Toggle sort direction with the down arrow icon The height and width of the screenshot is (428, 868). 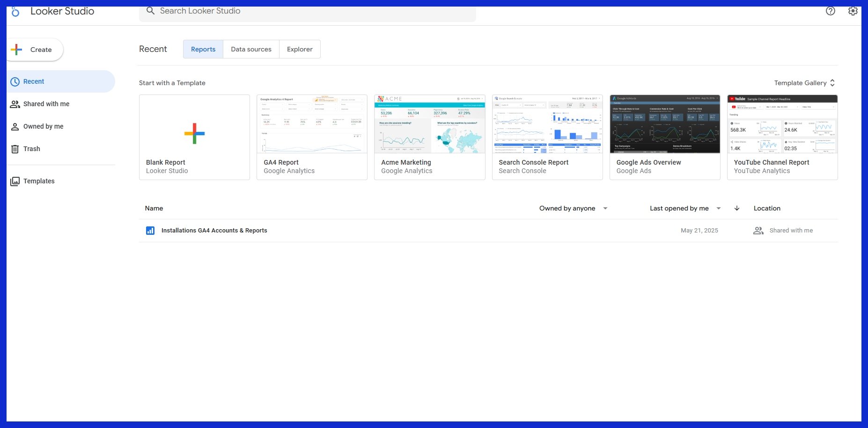point(737,208)
